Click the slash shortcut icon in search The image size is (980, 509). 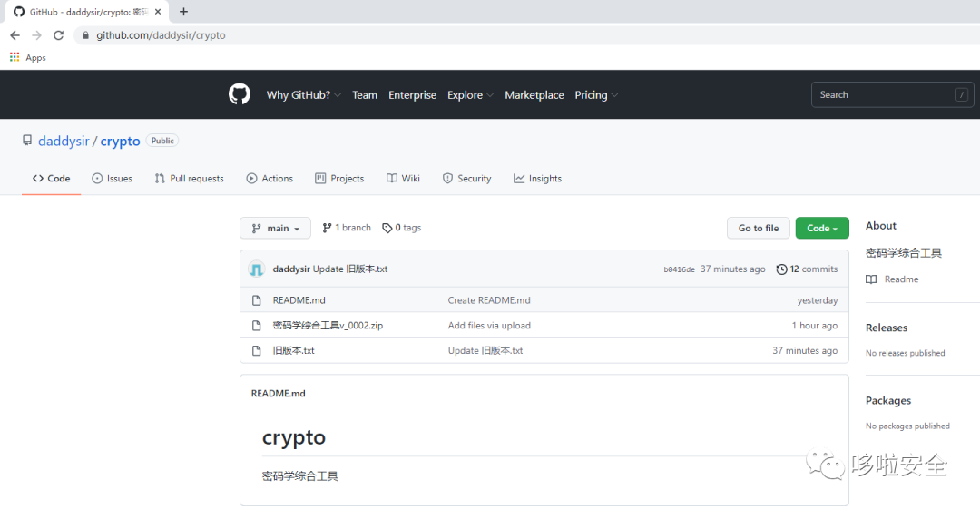[962, 95]
